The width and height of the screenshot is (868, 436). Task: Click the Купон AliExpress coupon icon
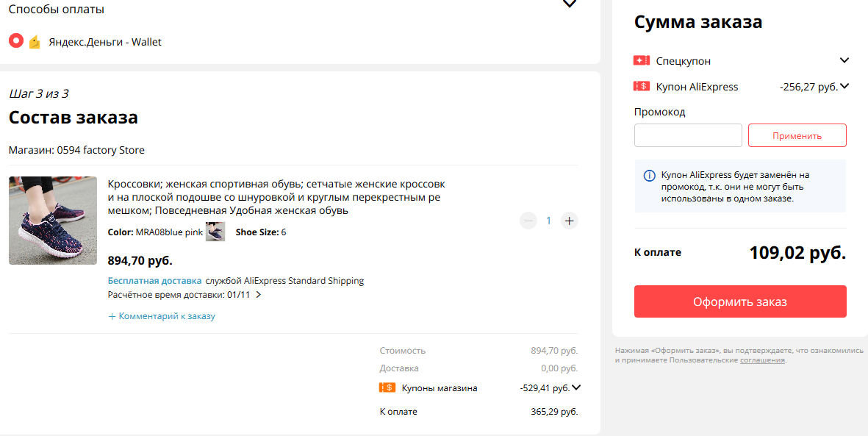(x=642, y=86)
